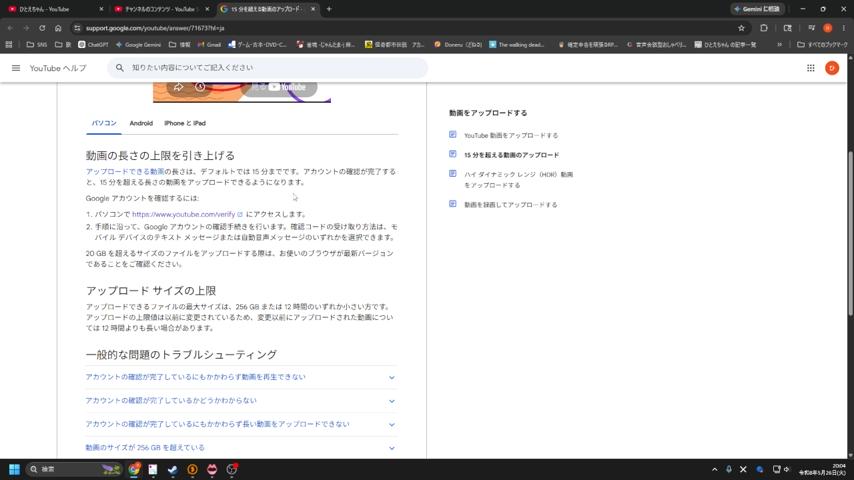Open the https://www.youtube.com/verify link
The height and width of the screenshot is (480, 854).
tap(184, 215)
